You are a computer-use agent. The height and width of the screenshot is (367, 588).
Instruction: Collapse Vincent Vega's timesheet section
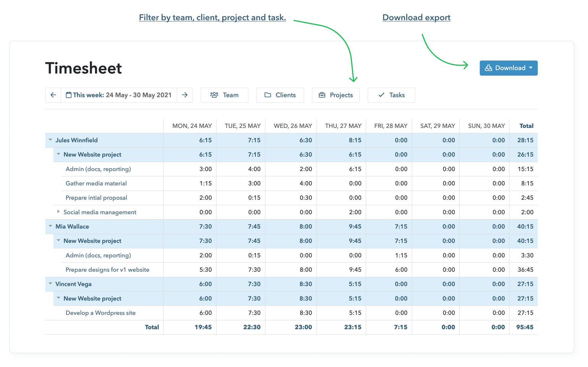pos(50,284)
